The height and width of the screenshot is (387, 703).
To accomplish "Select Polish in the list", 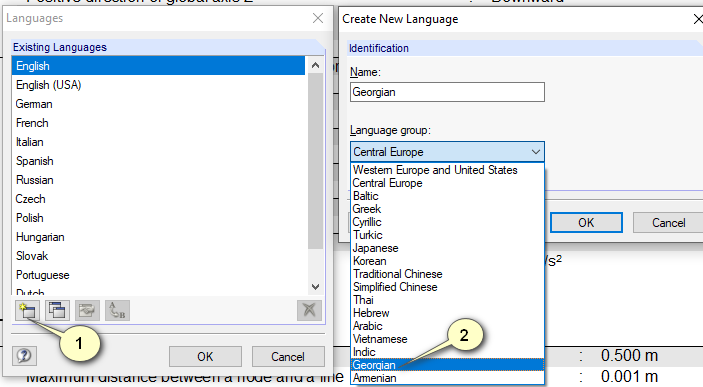I will 158,218.
